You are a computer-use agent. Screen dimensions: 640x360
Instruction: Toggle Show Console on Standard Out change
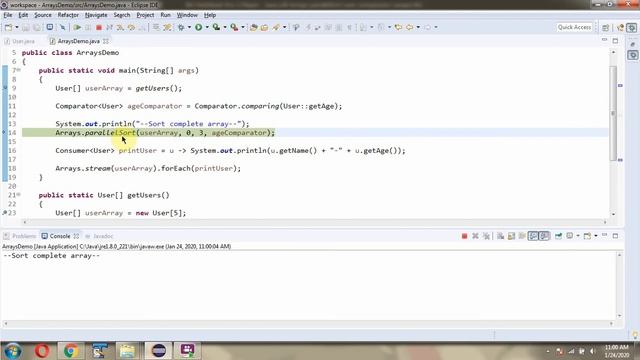(533, 236)
